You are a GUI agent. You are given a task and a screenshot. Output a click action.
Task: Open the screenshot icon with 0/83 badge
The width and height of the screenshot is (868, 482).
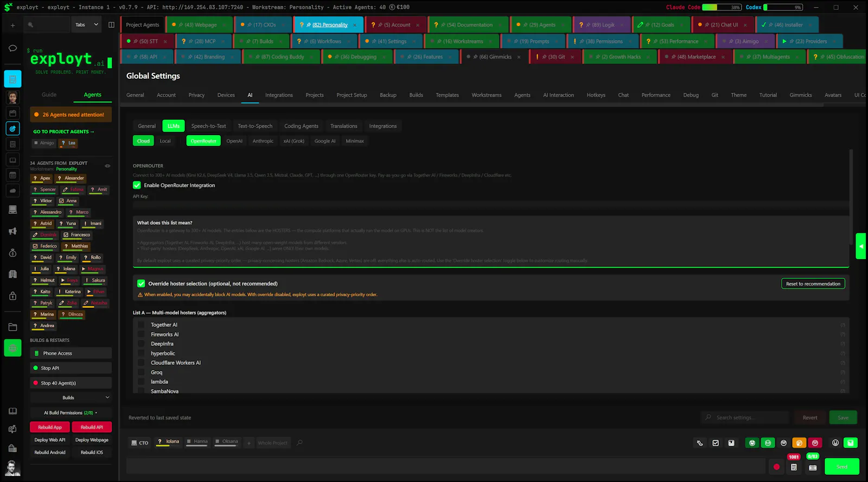[813, 467]
